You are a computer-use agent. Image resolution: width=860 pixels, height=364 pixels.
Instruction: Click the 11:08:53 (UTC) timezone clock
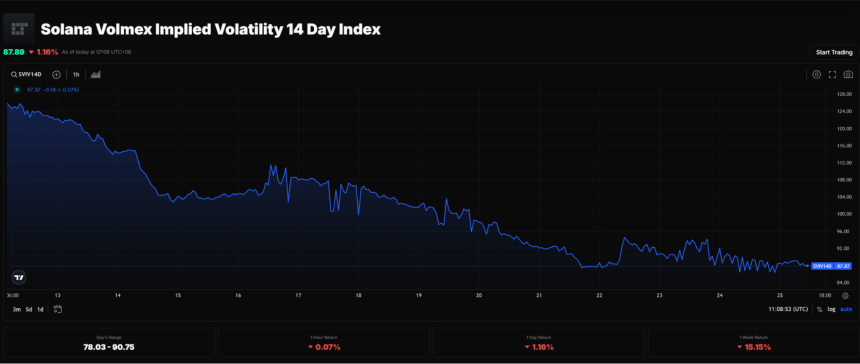click(788, 309)
